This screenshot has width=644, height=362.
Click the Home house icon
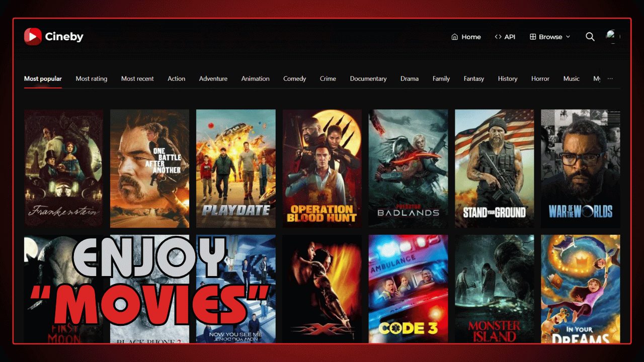point(454,37)
